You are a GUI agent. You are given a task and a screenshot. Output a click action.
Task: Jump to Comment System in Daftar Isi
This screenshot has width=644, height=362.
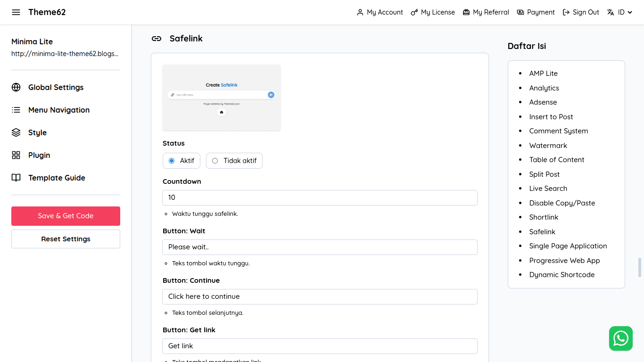(559, 131)
